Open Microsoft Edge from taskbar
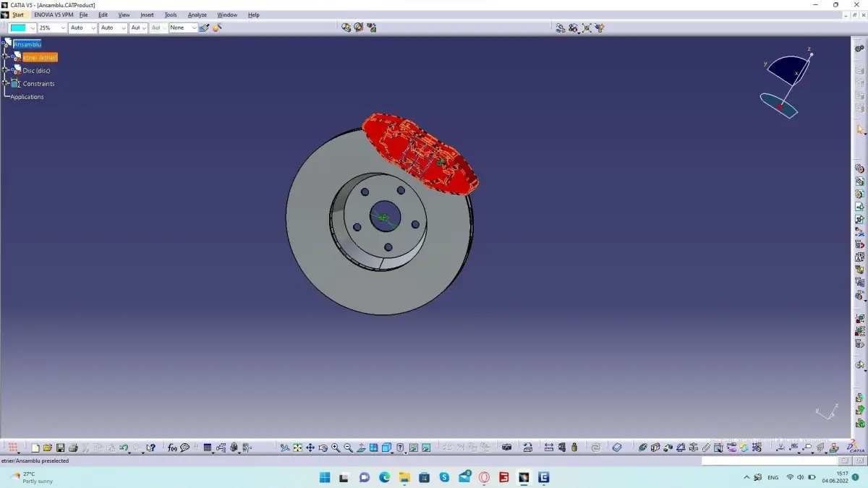Image resolution: width=868 pixels, height=488 pixels. [384, 477]
